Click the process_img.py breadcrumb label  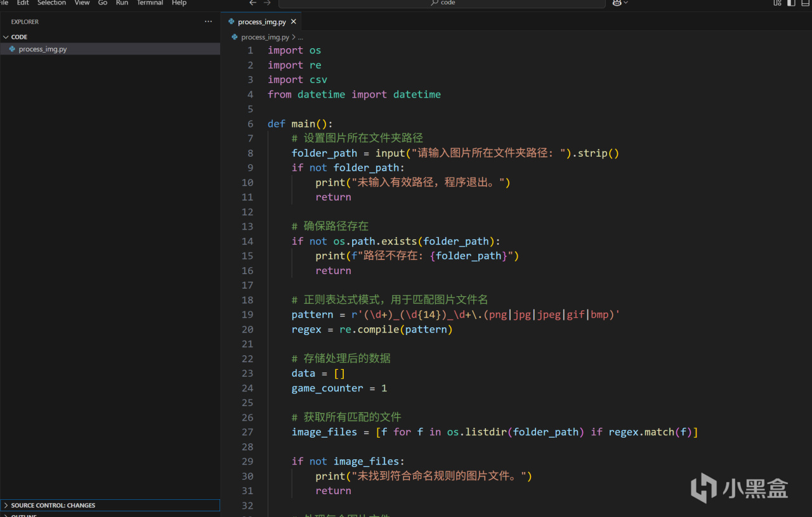tap(265, 37)
